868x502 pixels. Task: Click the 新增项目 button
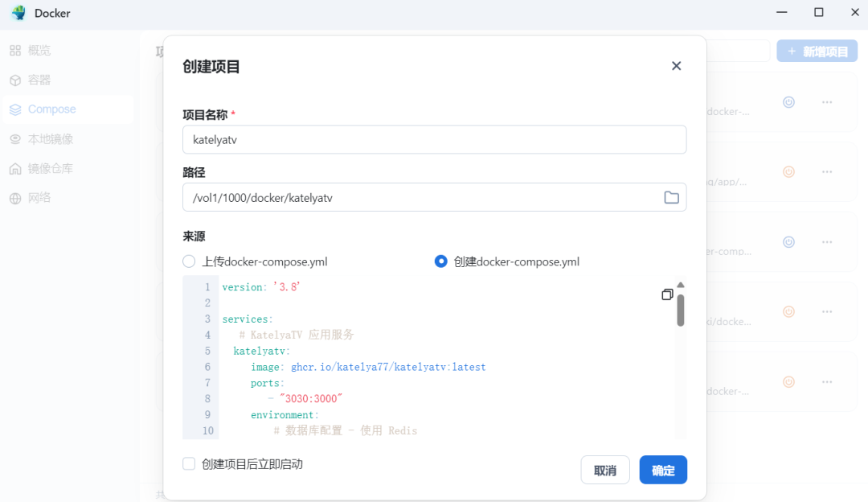pos(817,51)
